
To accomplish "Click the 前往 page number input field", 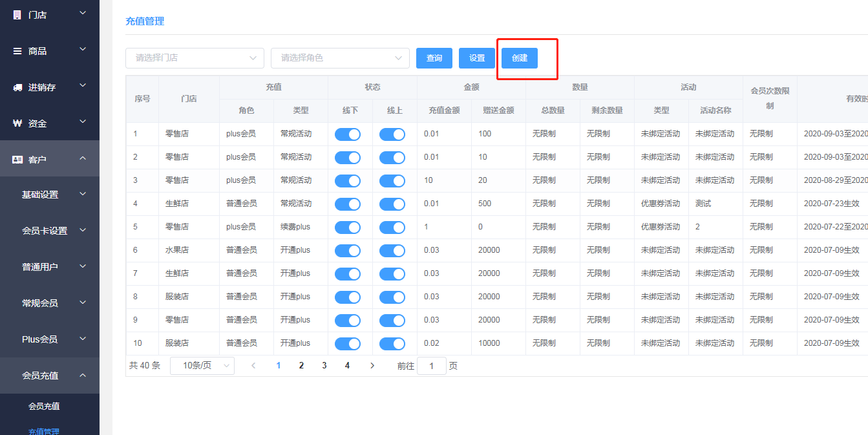I will point(431,366).
